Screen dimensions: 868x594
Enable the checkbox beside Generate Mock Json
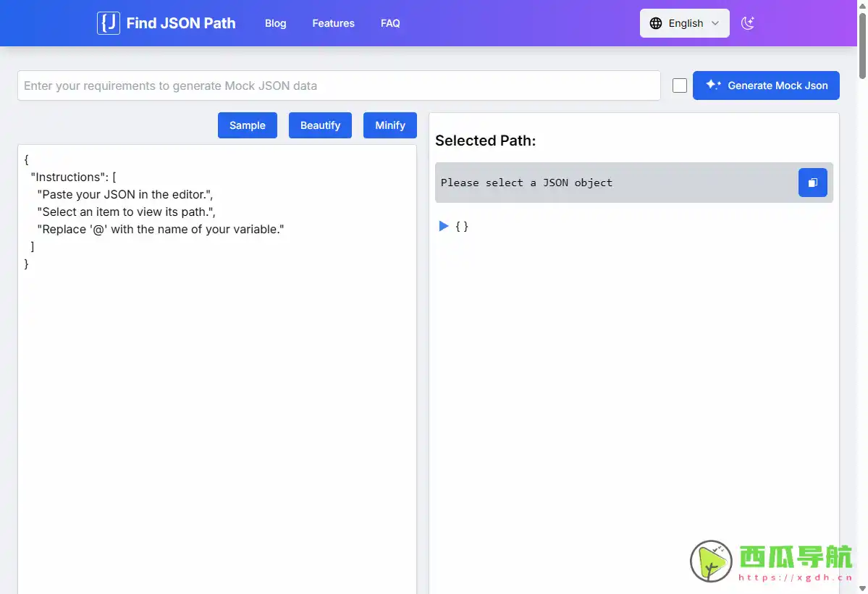(x=679, y=85)
